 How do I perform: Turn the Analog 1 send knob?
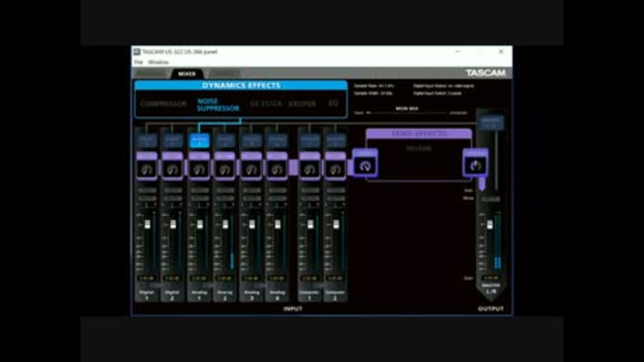[199, 169]
